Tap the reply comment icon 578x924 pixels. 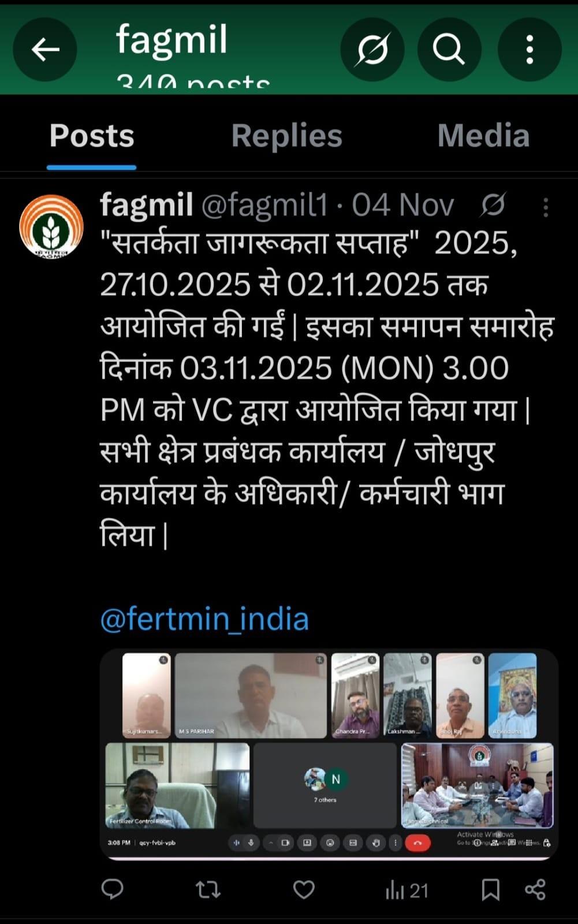coord(113,889)
